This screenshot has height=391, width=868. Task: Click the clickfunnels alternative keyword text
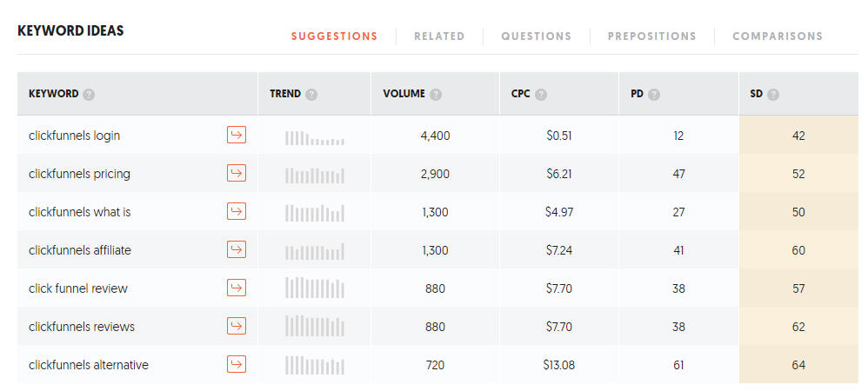click(89, 365)
